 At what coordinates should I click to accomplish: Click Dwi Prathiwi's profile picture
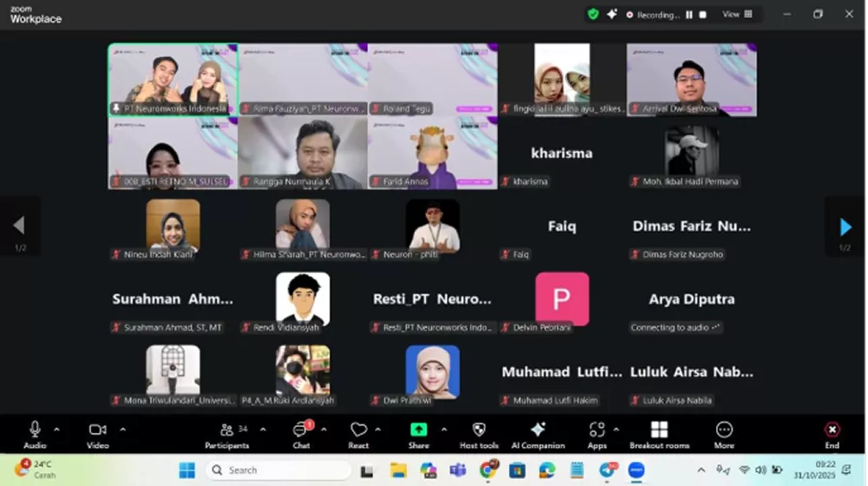432,371
